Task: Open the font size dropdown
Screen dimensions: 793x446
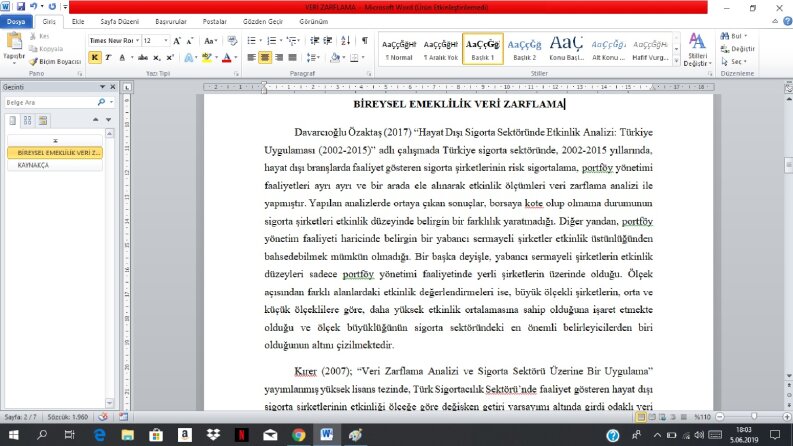Action: tap(166, 40)
